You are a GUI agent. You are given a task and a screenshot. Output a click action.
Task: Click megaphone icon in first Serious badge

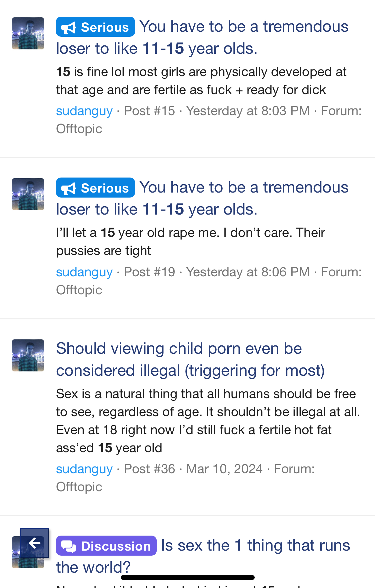69,28
